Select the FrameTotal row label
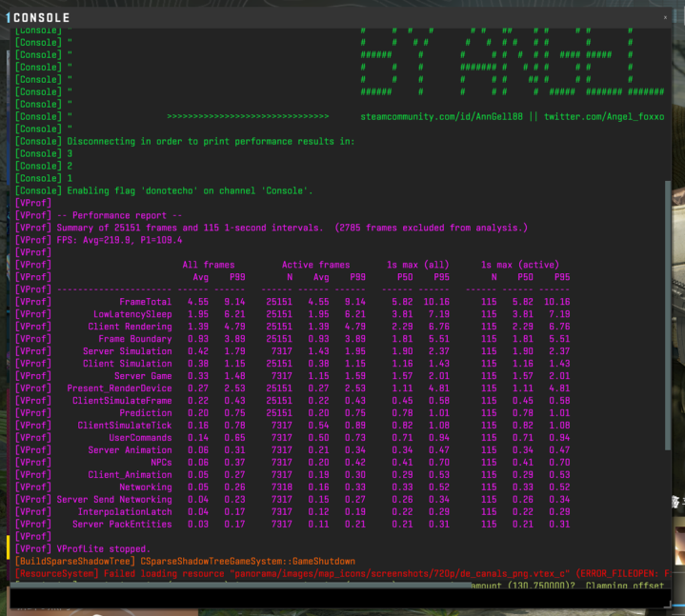Image resolution: width=685 pixels, height=616 pixels. 146,302
